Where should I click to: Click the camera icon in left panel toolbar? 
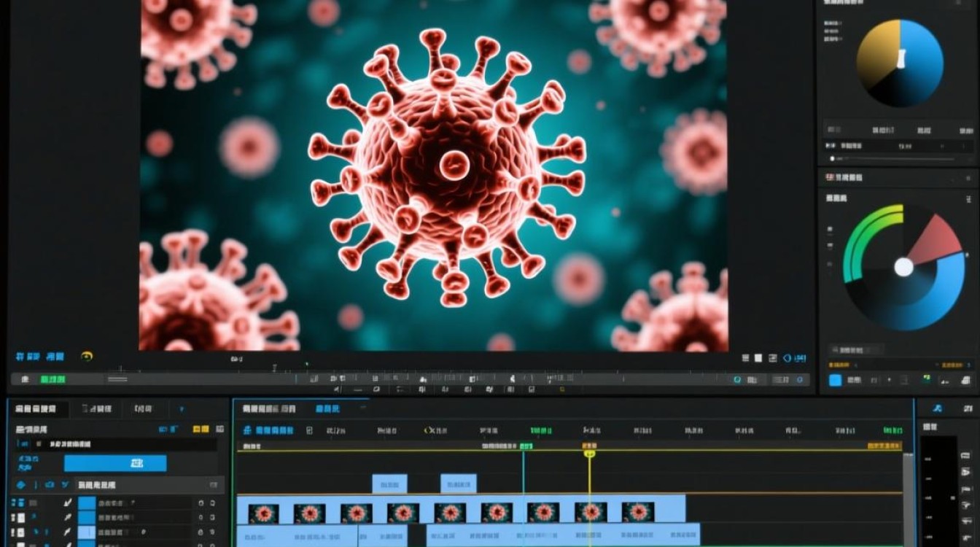coord(50,485)
